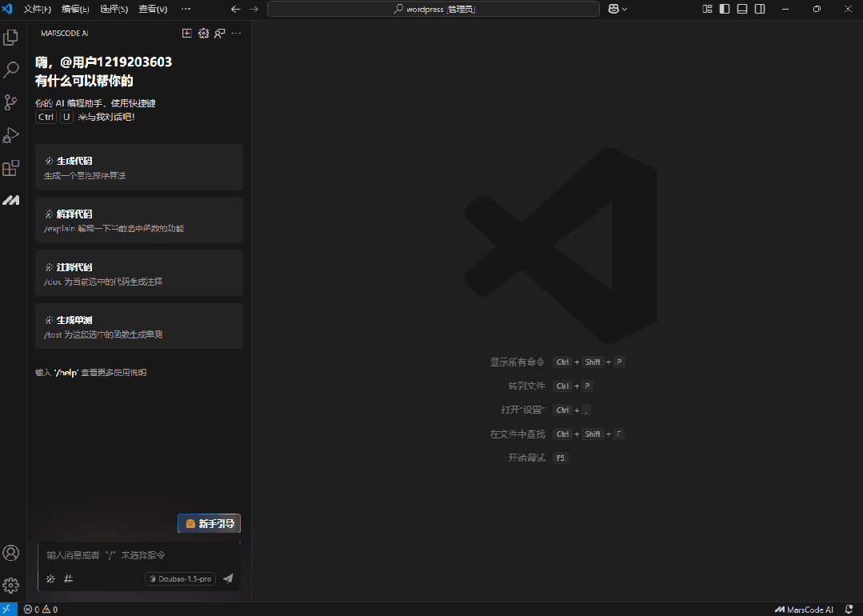Open MarsCode panel more actions ellipsis
Image resolution: width=863 pixels, height=616 pixels.
click(x=236, y=34)
